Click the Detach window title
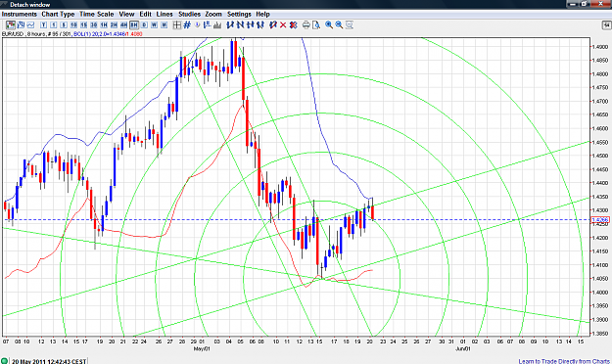This screenshot has height=364, width=612. coord(30,5)
